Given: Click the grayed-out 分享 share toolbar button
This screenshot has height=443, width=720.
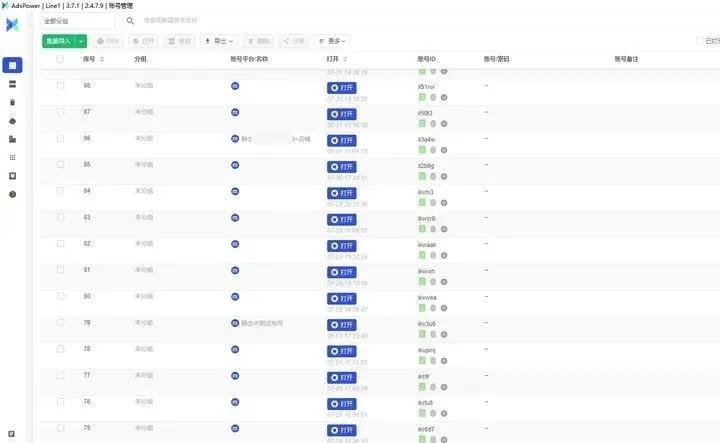Looking at the screenshot, I should coord(294,41).
